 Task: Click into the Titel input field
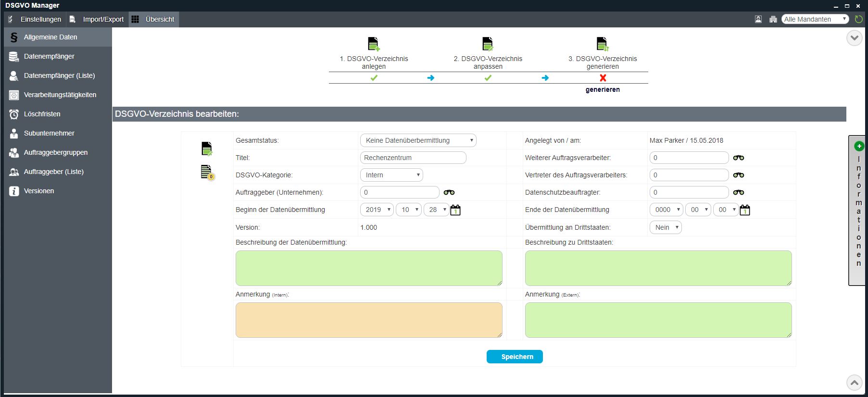tap(413, 158)
